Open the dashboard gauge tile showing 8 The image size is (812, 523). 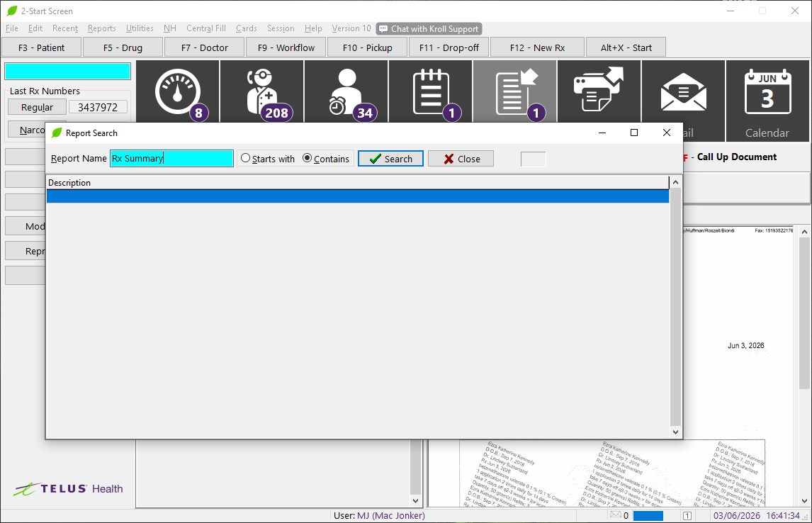178,91
